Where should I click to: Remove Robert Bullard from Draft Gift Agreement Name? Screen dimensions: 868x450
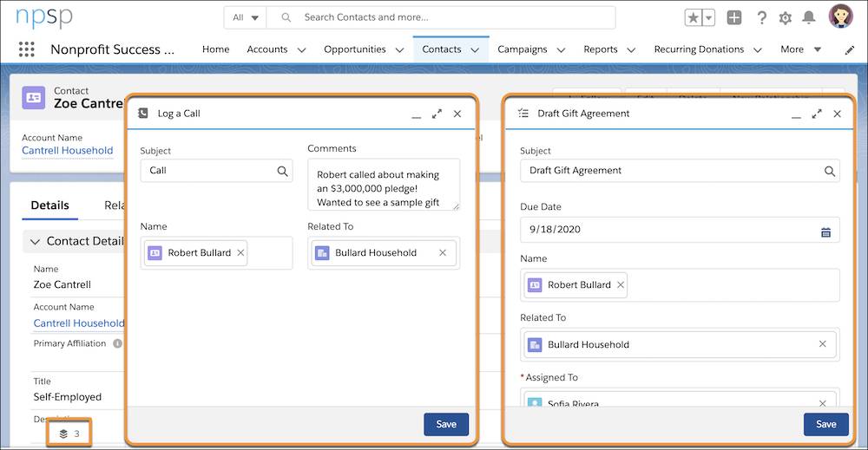click(x=620, y=284)
